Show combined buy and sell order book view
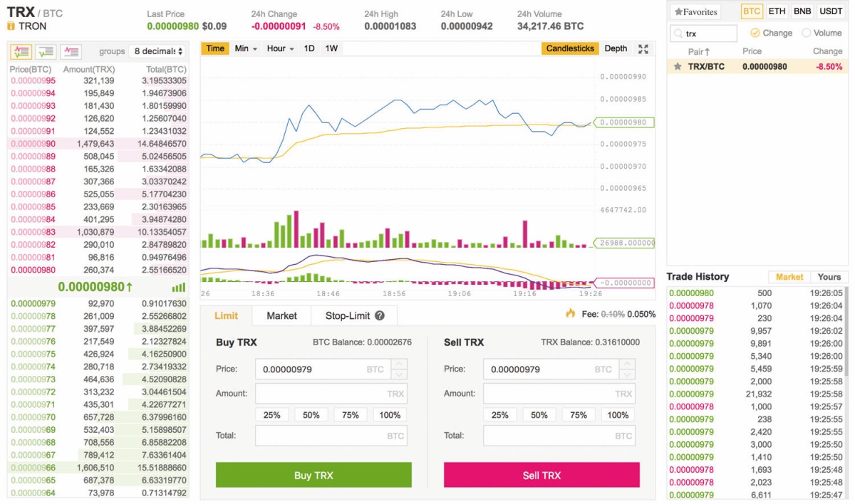Screen dimensions: 855x504 21,51
